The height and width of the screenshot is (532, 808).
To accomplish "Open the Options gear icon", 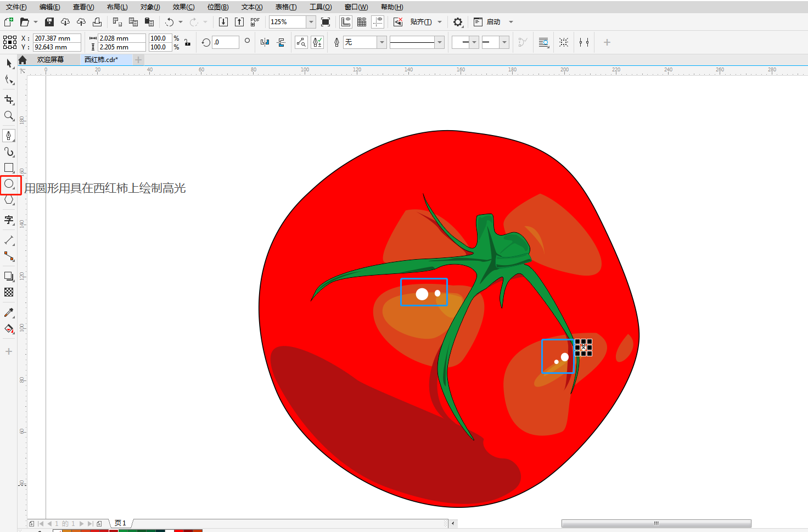I will click(x=458, y=22).
